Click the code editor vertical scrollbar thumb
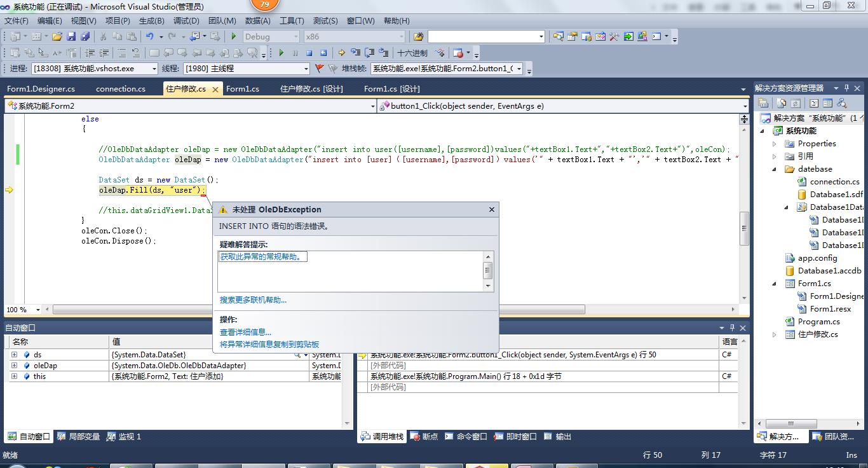Screen dimensions: 868x468 (x=744, y=229)
